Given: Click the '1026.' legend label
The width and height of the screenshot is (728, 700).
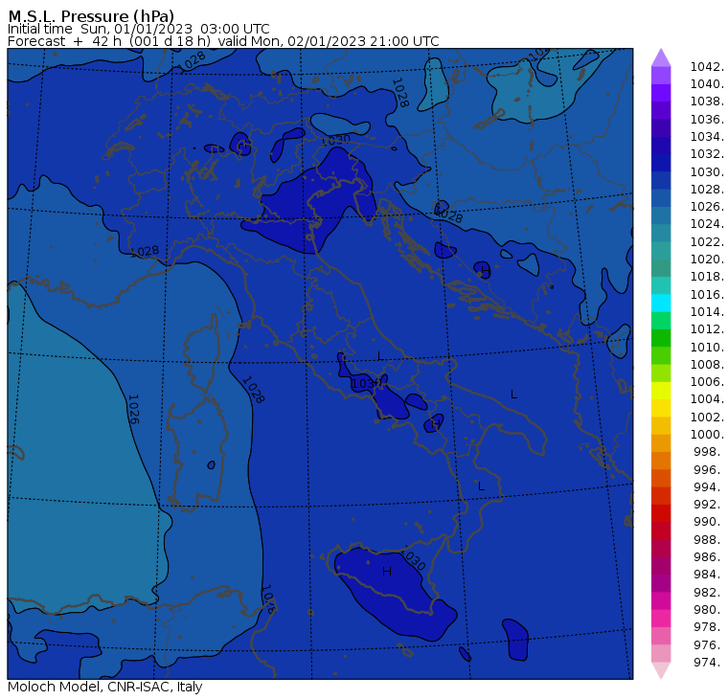Looking at the screenshot, I should [707, 207].
